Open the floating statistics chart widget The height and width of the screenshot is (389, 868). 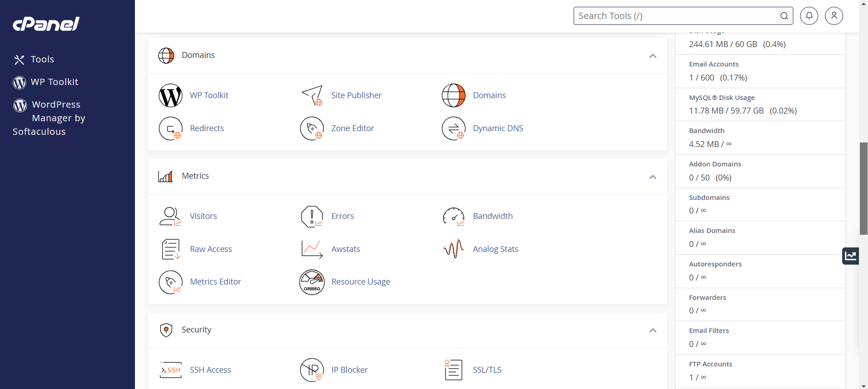tap(851, 256)
